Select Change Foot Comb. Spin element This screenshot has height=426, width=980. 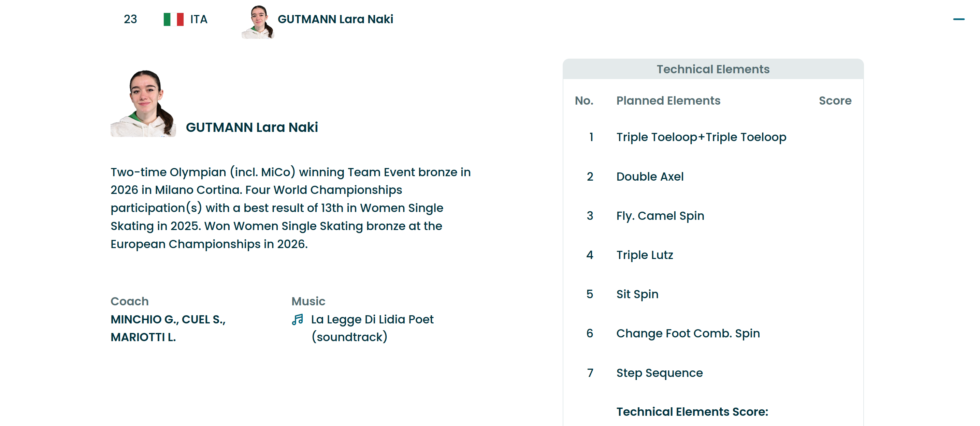[688, 333]
